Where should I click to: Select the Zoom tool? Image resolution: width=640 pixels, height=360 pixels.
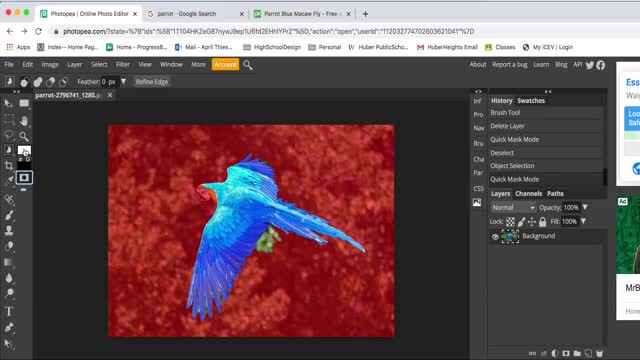(24, 136)
